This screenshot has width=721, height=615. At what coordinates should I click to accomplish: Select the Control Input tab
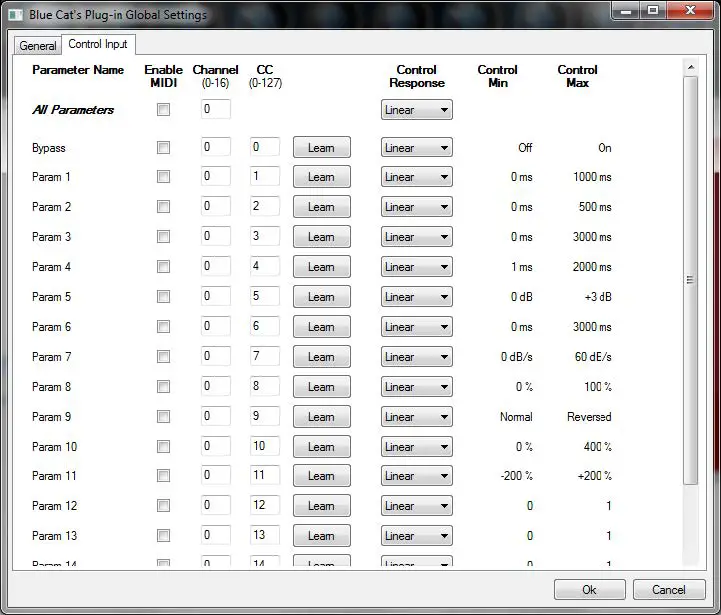tap(98, 44)
